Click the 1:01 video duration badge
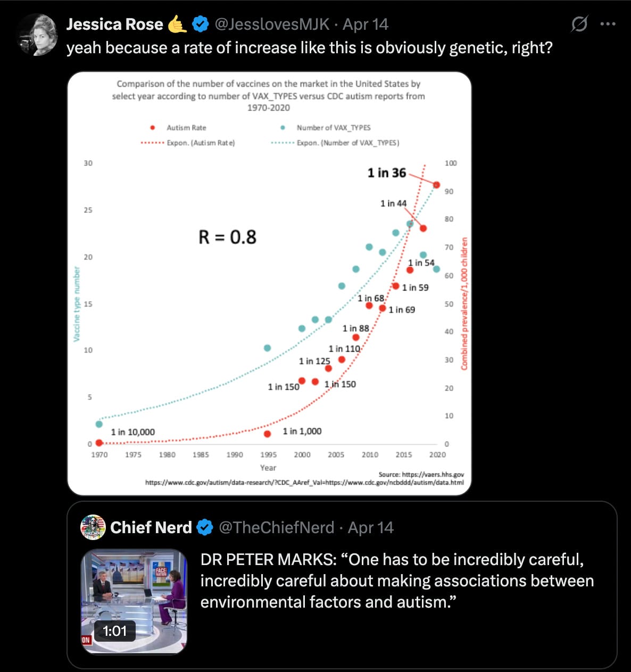 115,631
